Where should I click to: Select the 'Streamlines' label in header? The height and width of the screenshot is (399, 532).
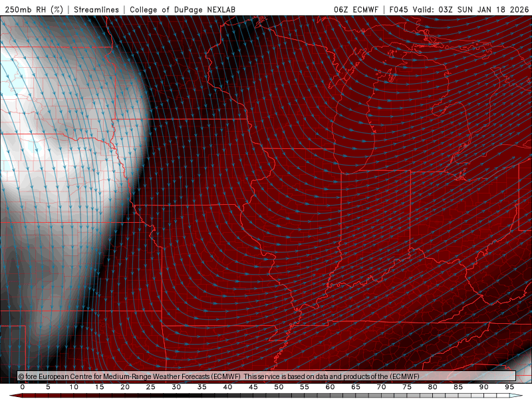[x=96, y=9]
